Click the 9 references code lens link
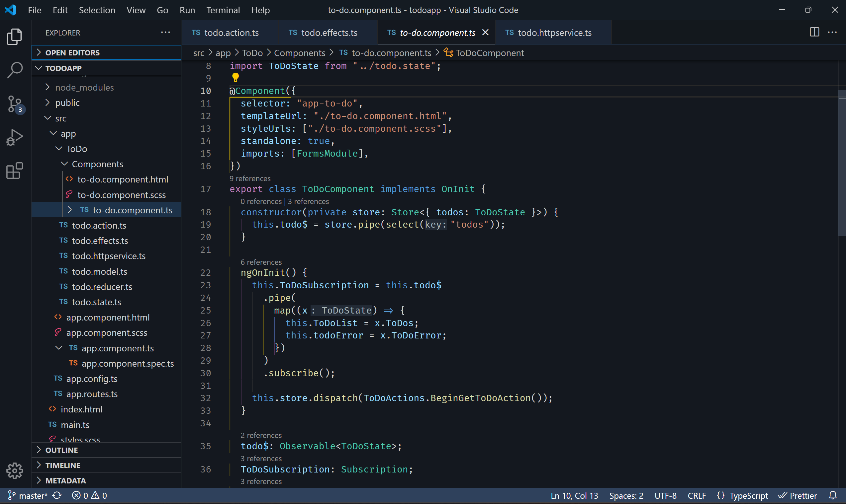 250,179
